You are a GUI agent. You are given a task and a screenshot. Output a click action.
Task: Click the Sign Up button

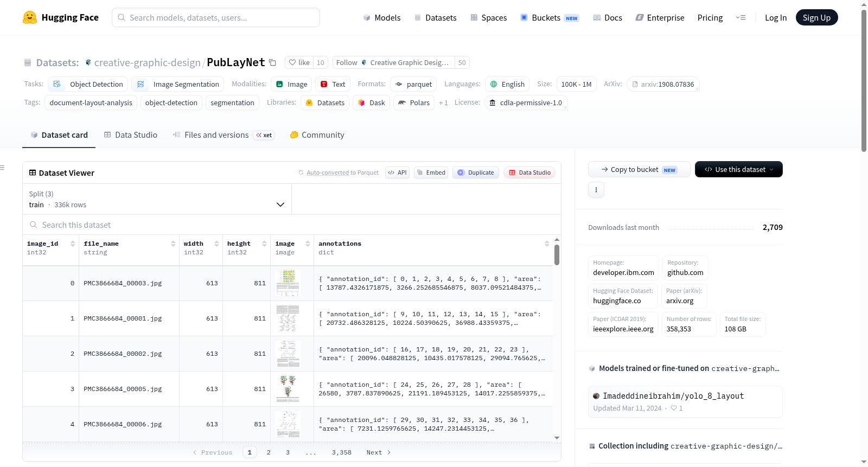point(816,17)
